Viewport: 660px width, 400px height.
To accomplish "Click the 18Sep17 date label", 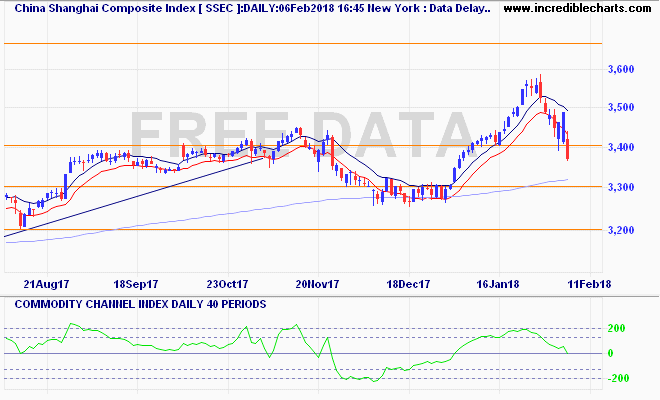I will point(136,284).
